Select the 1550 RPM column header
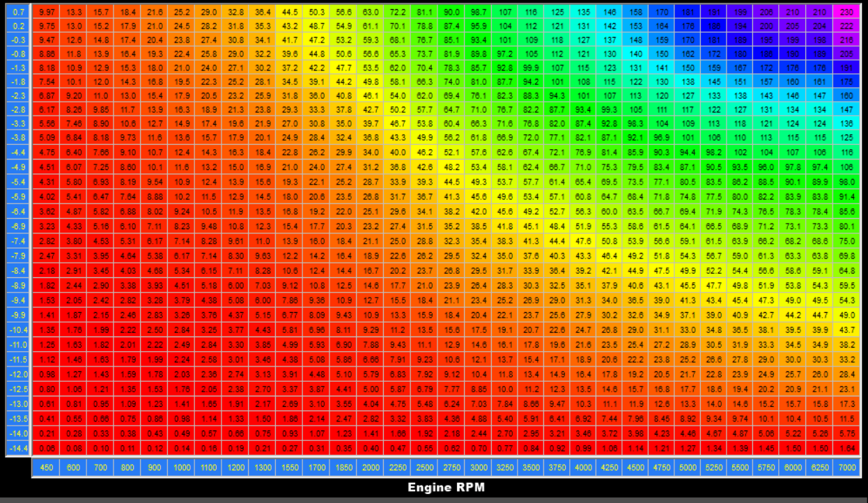Screen dimensions: 868x503 [x=290, y=467]
